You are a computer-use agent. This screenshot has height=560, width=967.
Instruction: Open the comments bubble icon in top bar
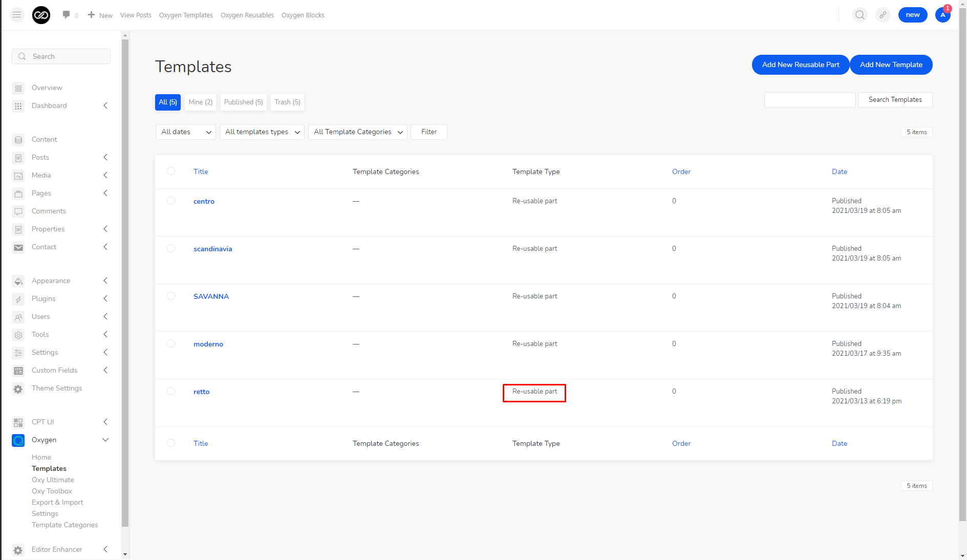[66, 15]
